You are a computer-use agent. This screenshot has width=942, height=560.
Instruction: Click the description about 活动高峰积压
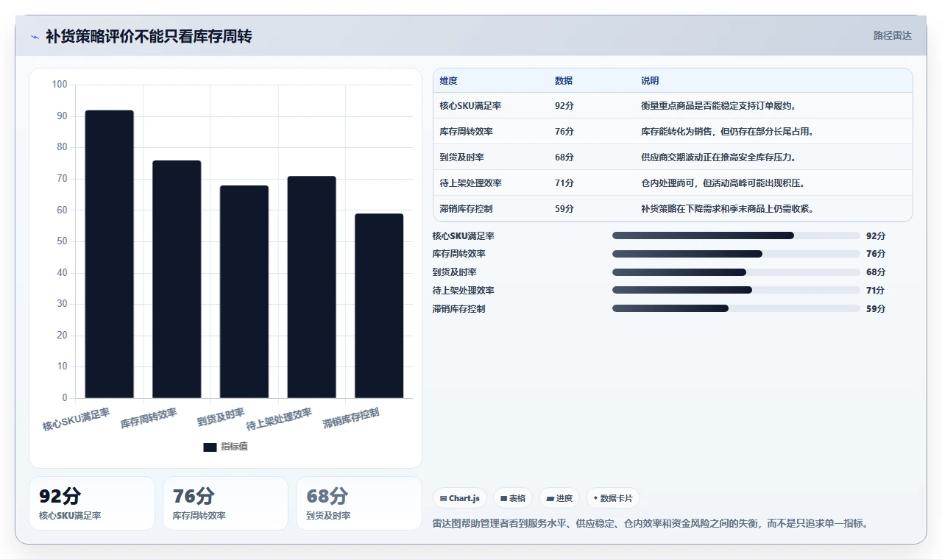tap(723, 183)
